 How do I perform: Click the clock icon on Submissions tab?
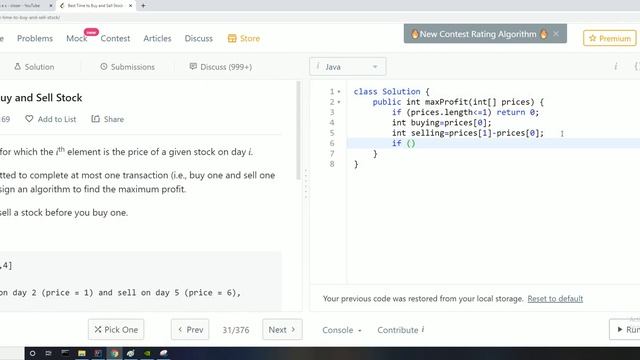point(104,66)
